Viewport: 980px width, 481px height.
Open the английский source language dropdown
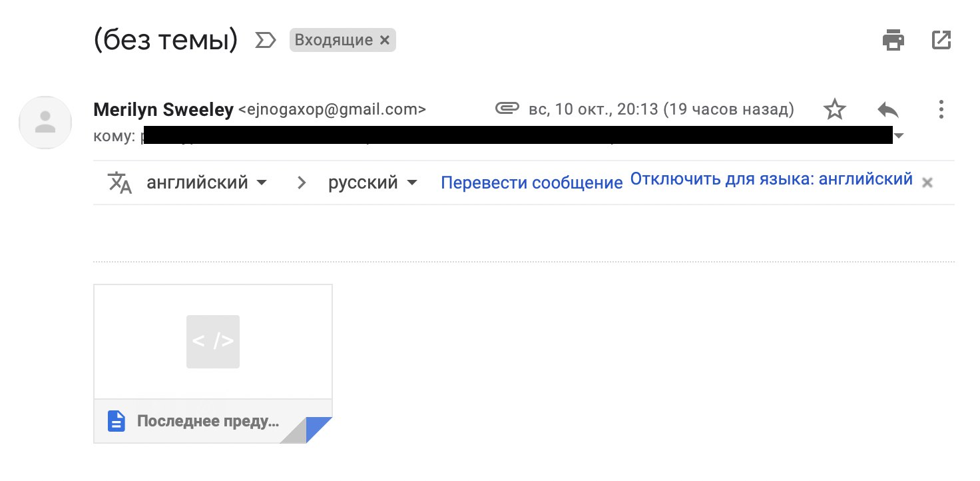point(207,183)
